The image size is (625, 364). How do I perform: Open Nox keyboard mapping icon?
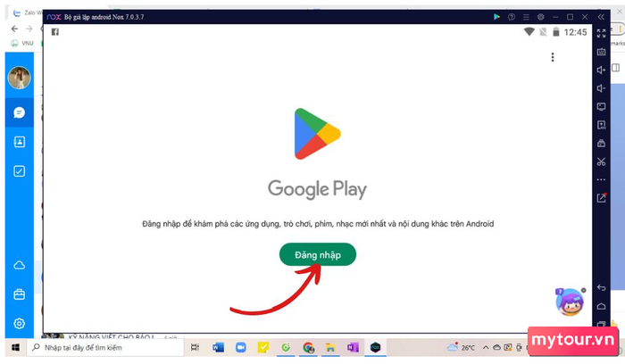pos(601,52)
